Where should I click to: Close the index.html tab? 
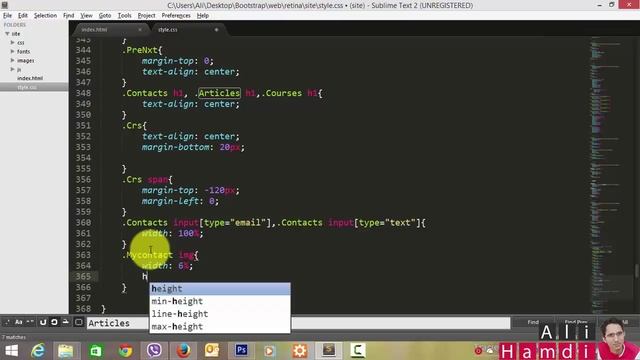click(140, 30)
